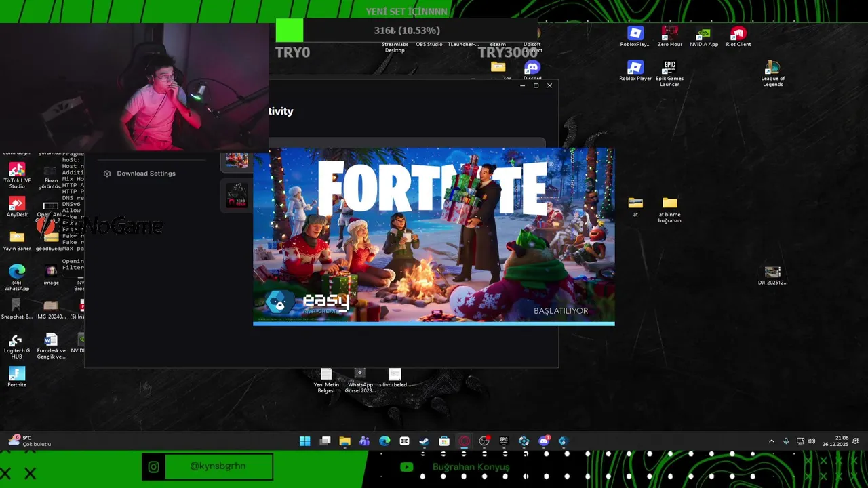The height and width of the screenshot is (488, 868).
Task: Open Microsoft Store from taskbar
Action: 444,441
